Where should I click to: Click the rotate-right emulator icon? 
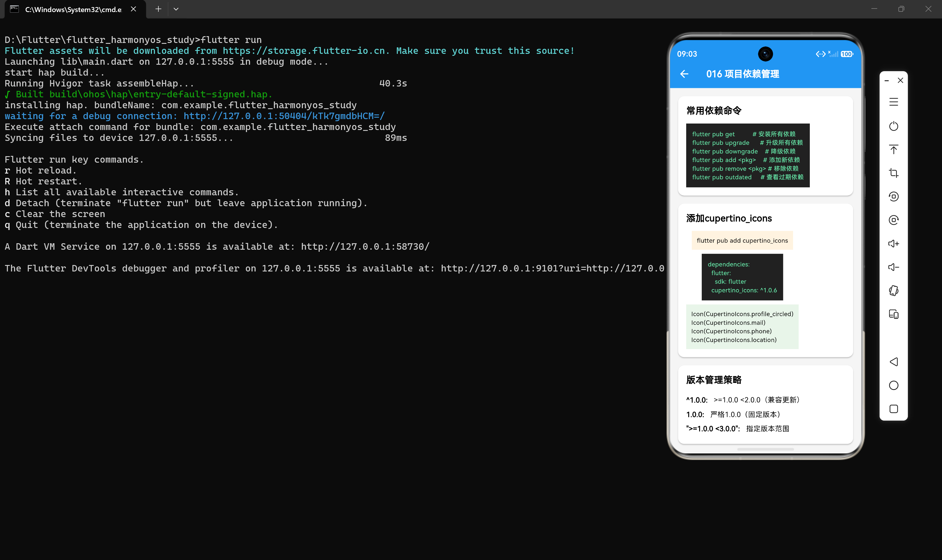893,220
